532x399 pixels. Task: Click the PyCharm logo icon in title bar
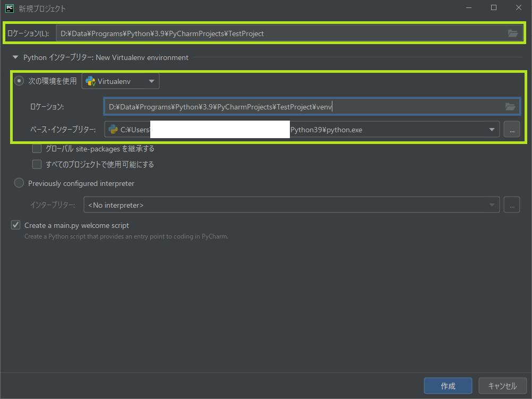(x=10, y=8)
